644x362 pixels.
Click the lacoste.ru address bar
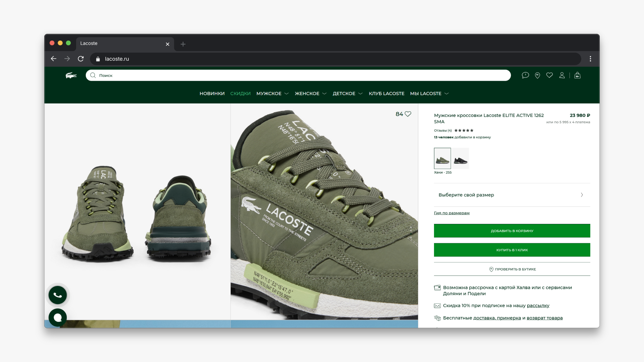click(x=335, y=59)
